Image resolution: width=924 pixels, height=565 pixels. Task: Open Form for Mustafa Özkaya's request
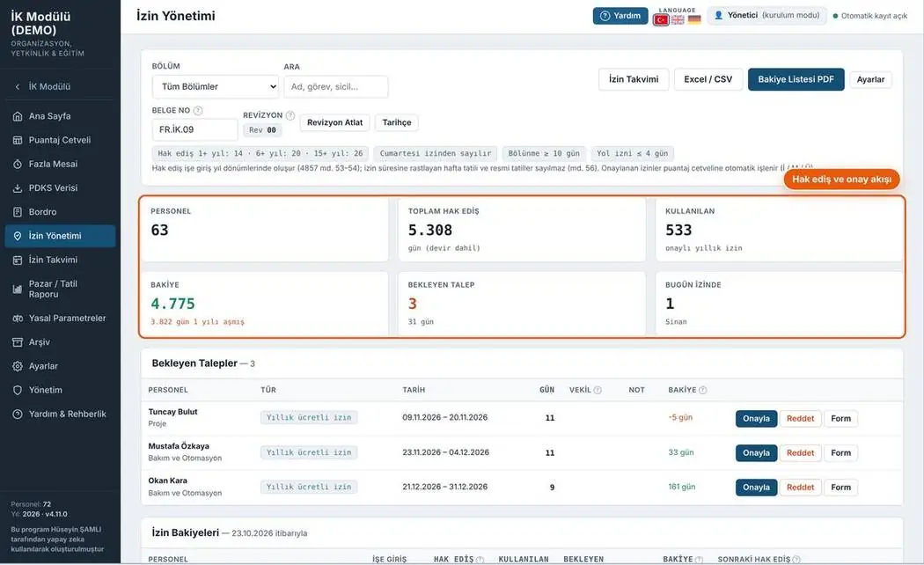coord(841,453)
